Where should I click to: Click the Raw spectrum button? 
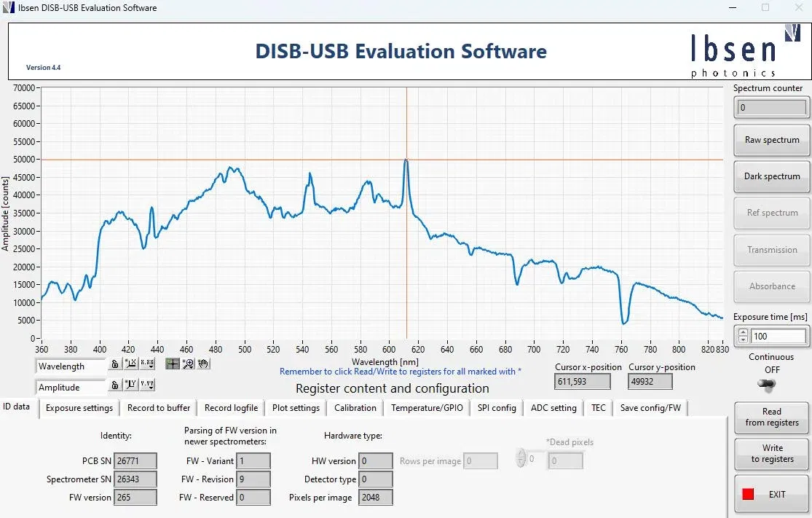771,140
